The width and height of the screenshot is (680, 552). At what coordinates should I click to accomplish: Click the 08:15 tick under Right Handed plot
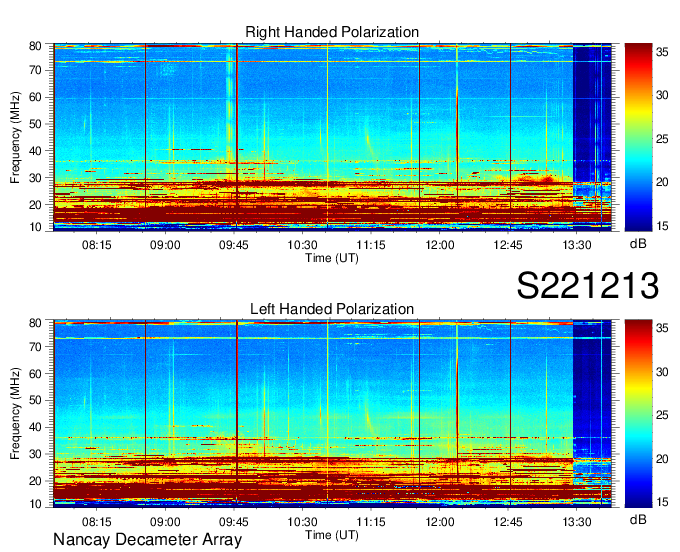point(97,245)
